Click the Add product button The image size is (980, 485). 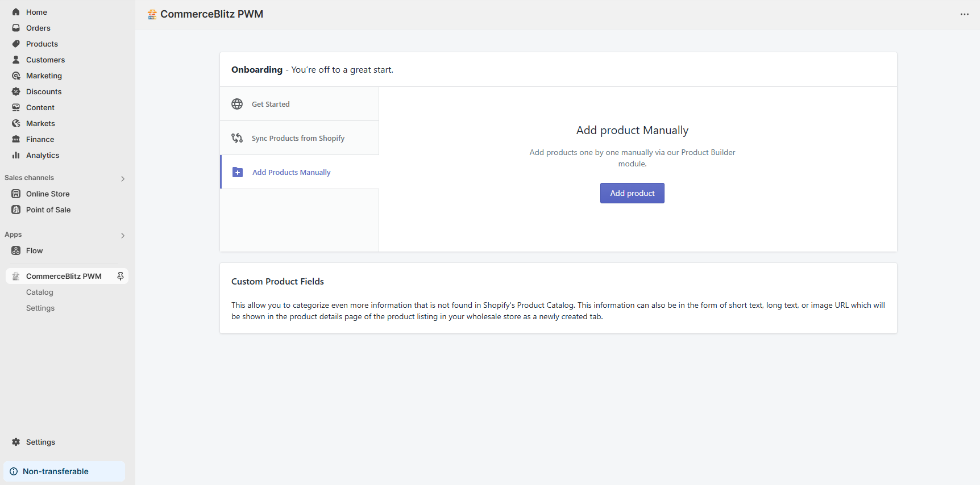click(632, 193)
